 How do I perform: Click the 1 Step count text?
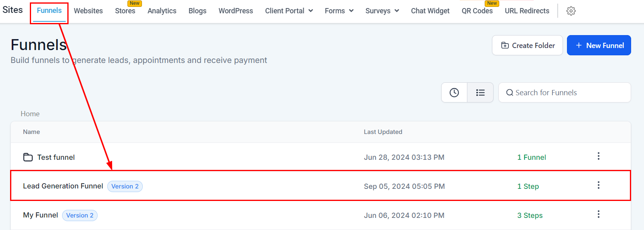tap(528, 186)
